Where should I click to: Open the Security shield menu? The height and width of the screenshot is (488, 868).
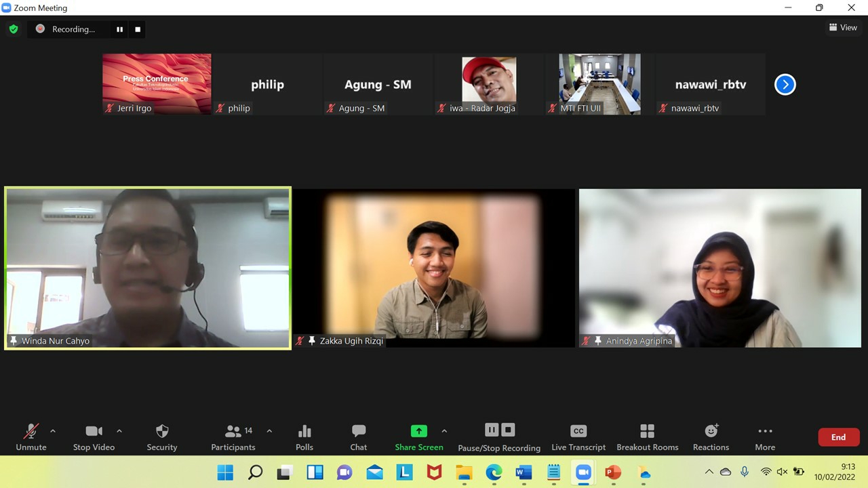161,436
